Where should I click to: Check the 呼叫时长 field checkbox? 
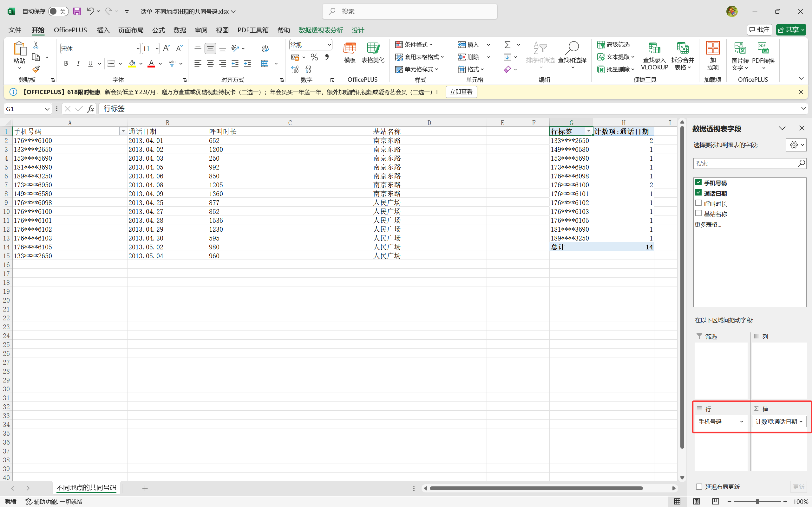tap(698, 203)
